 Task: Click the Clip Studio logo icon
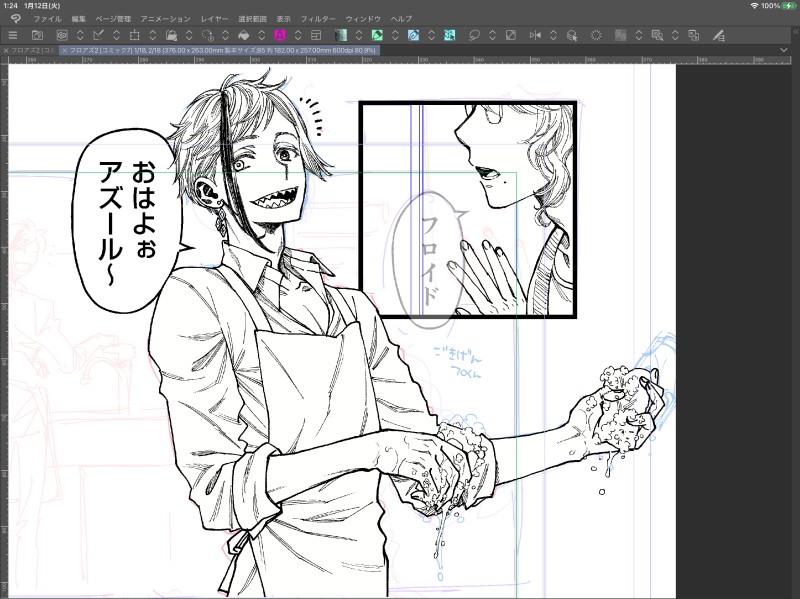tap(15, 19)
